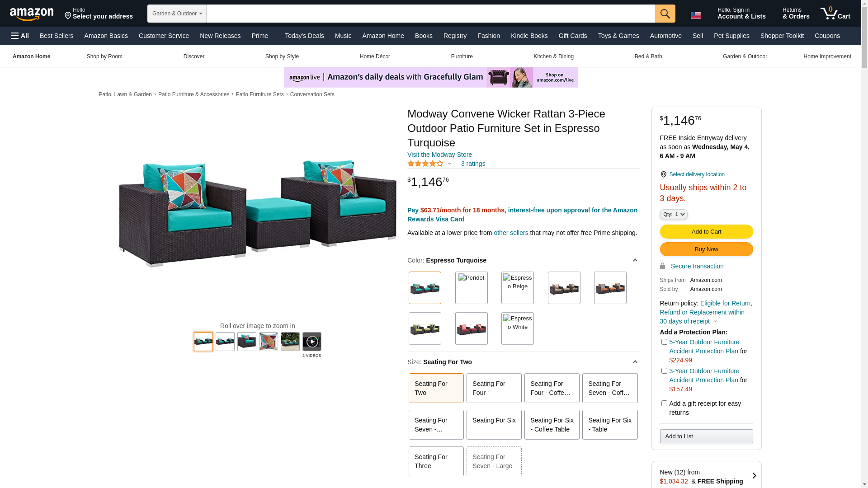Open the Garden & Outdoor search category dropdown
Viewport: 868px width, 488px height.
coord(177,14)
